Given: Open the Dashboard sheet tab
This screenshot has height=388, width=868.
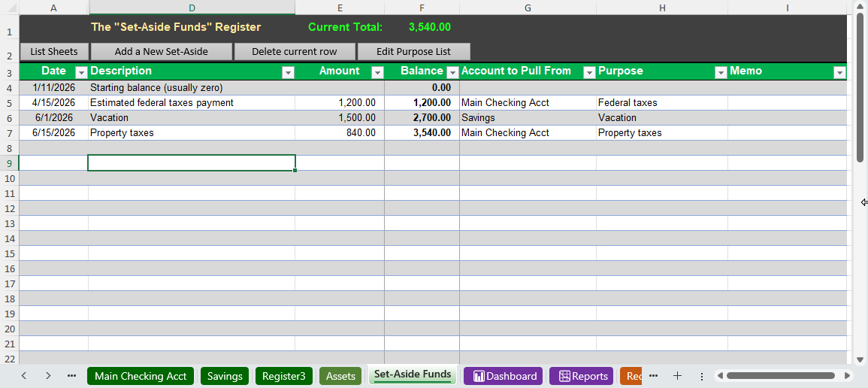Looking at the screenshot, I should 503,376.
